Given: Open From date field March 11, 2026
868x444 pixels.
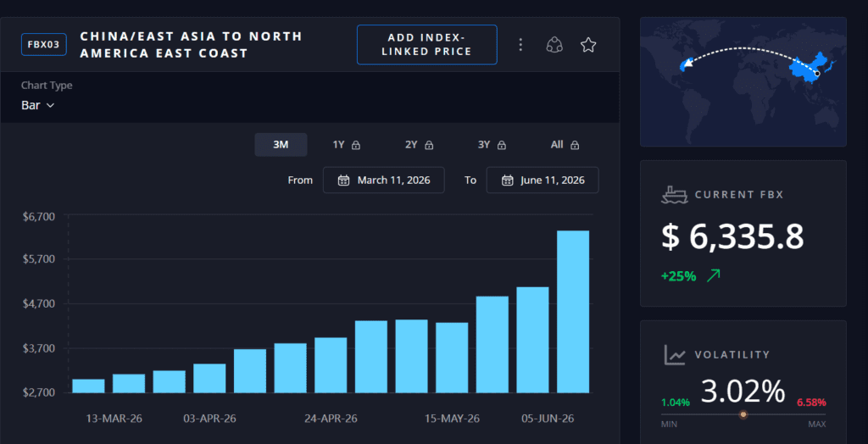Looking at the screenshot, I should [x=384, y=180].
